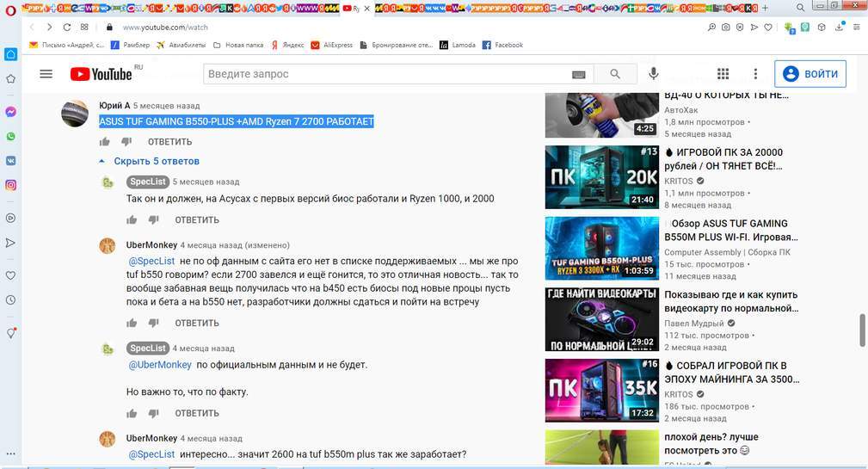This screenshot has height=469, width=868.
Task: Open the YouTube apps grid
Action: click(723, 74)
